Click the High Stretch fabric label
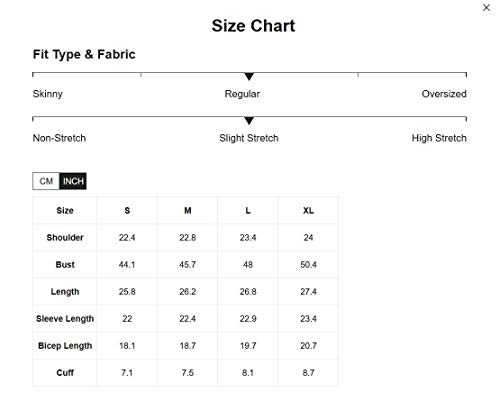500x410 pixels. (x=439, y=138)
